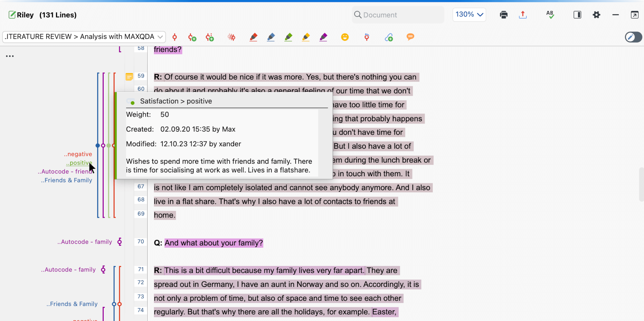Image resolution: width=644 pixels, height=321 pixels.
Task: Click the Undo coding brain icon
Action: (x=231, y=37)
